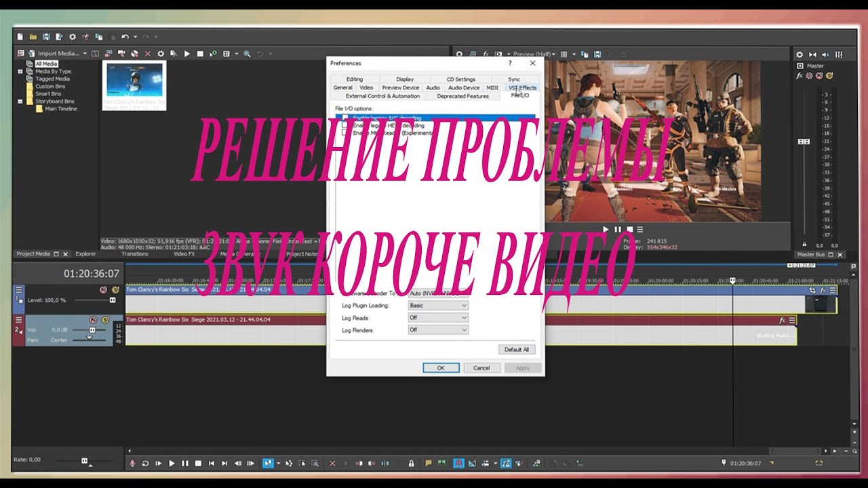Screen dimensions: 868x488
Task: Pause the video preview below the monitor
Action: 618,230
